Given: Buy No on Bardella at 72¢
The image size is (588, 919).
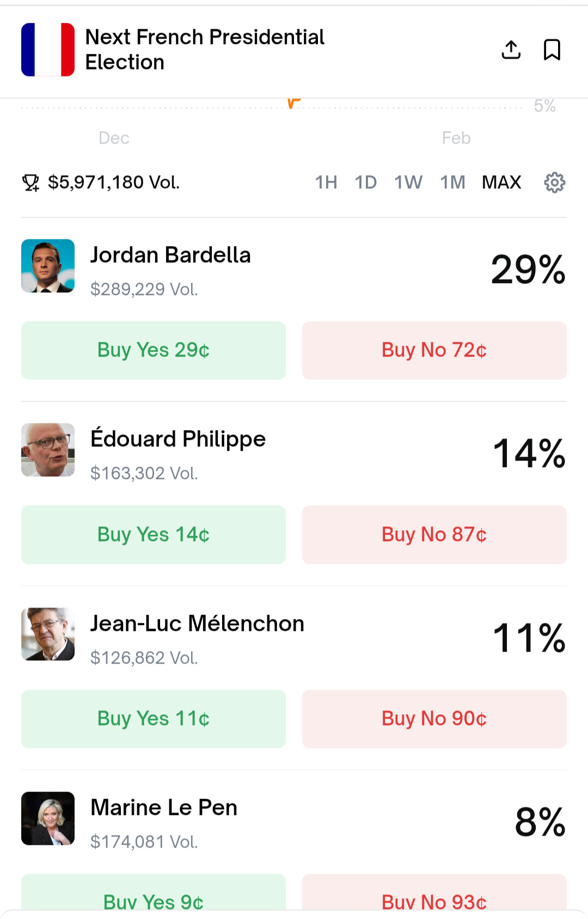Looking at the screenshot, I should [x=434, y=350].
